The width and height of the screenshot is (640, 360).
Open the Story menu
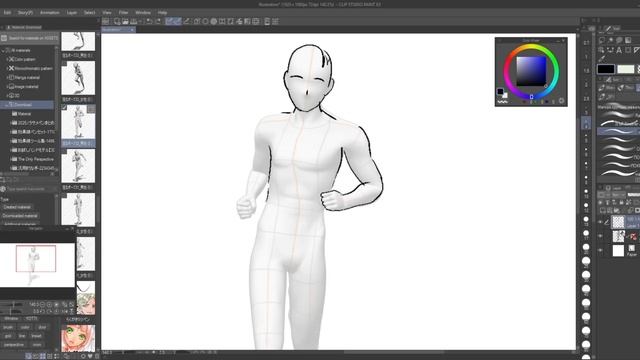pos(25,13)
